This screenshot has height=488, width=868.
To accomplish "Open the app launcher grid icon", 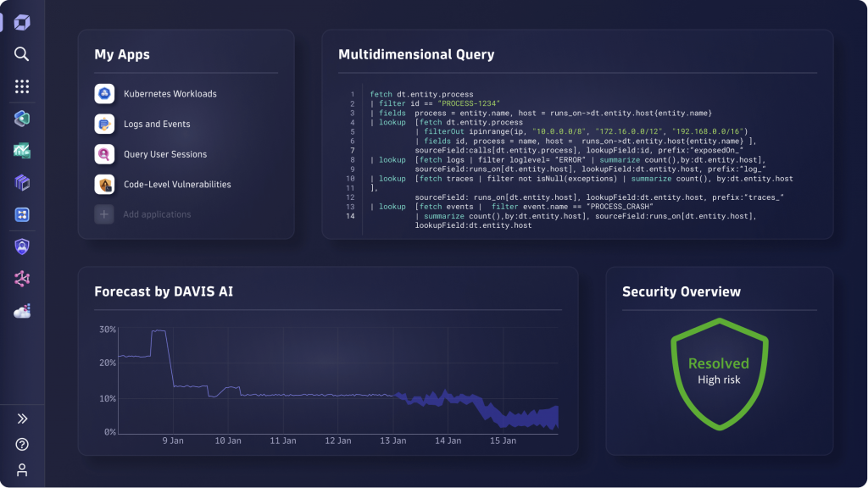I will pos(22,86).
